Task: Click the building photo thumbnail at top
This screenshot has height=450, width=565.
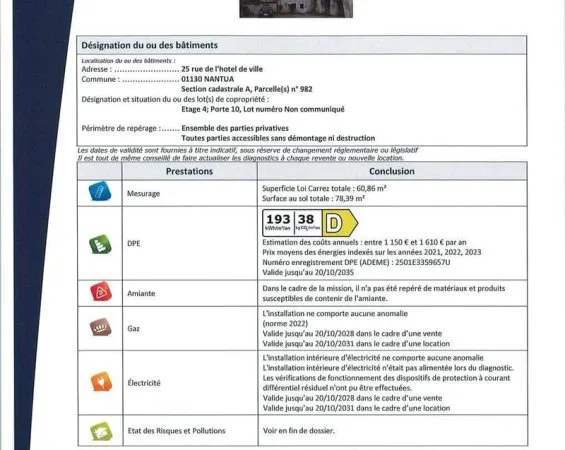Action: point(296,9)
